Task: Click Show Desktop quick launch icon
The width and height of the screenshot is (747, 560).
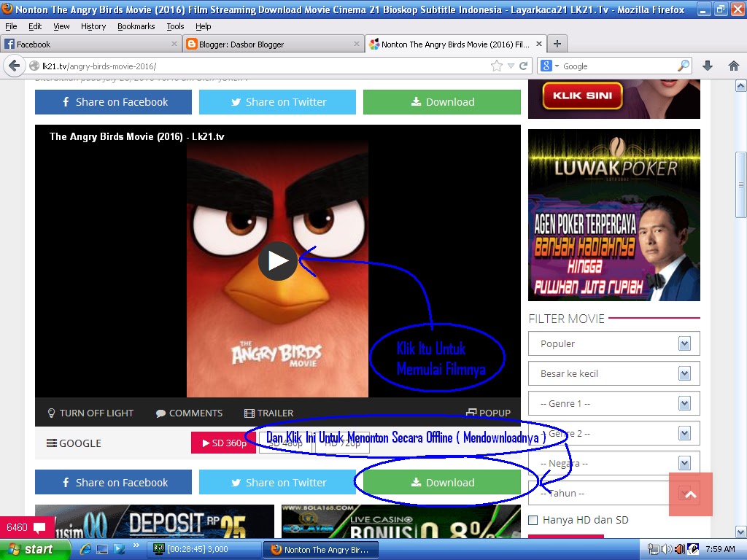Action: tap(102, 549)
